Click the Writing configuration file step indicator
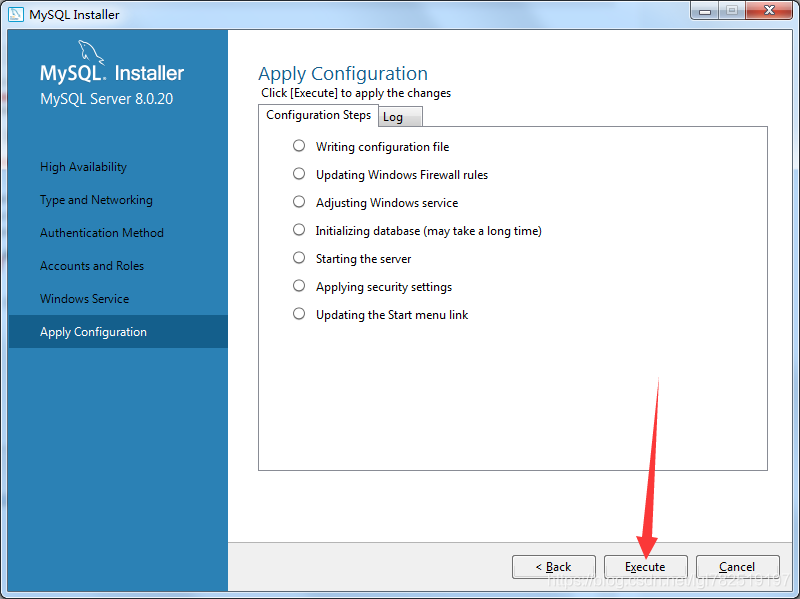 click(299, 146)
